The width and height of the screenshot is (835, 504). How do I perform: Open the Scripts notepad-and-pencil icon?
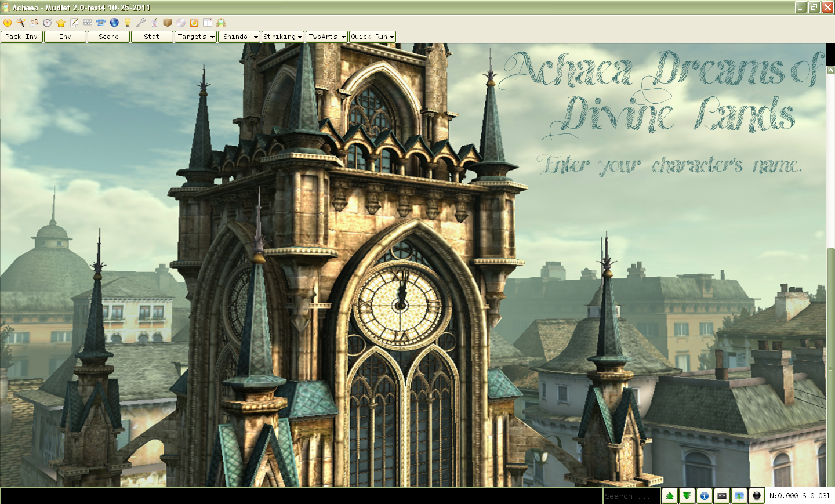[x=74, y=23]
